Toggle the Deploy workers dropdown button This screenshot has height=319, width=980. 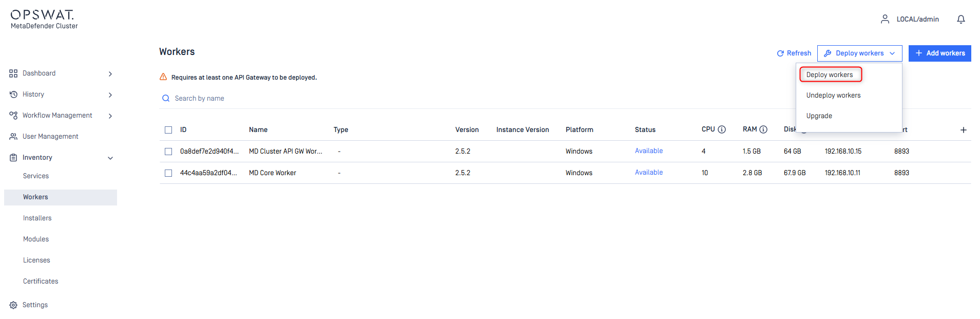(x=859, y=53)
